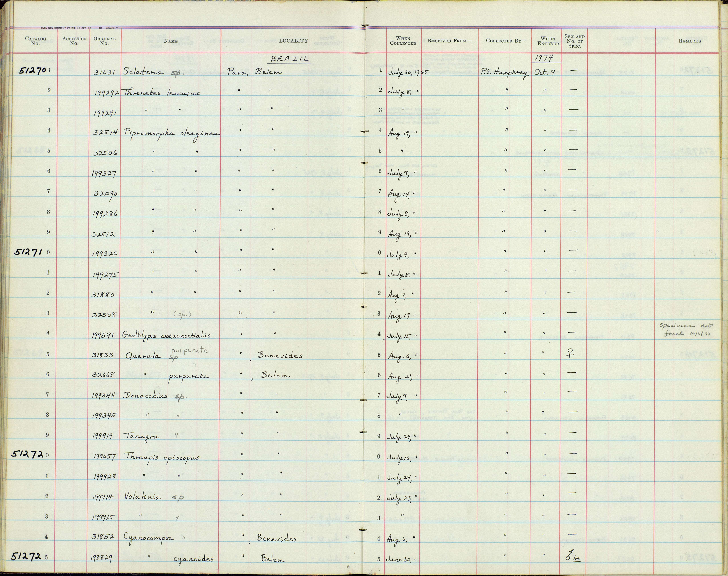Click the name 'Volatinia sp'

click(154, 497)
